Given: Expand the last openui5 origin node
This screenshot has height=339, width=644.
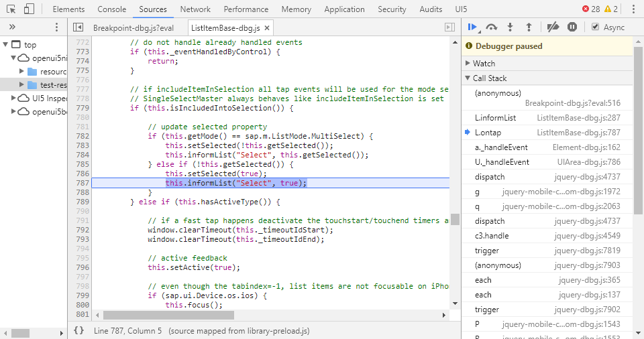Looking at the screenshot, I should pos(13,112).
